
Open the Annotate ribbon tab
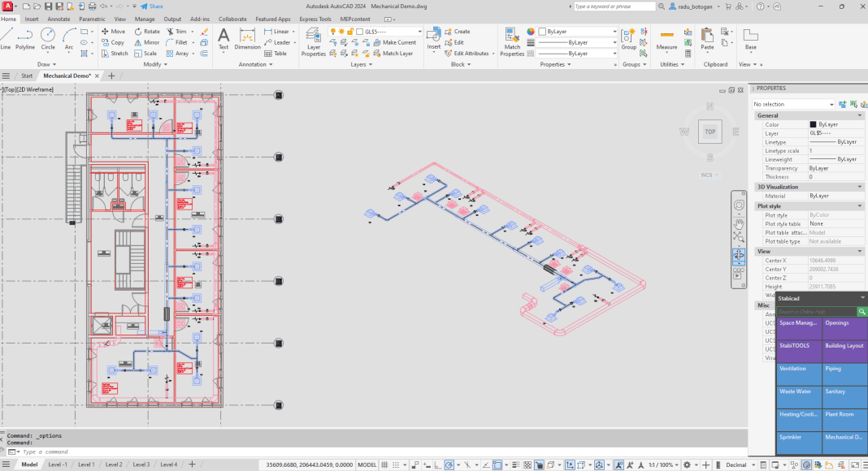tap(59, 18)
